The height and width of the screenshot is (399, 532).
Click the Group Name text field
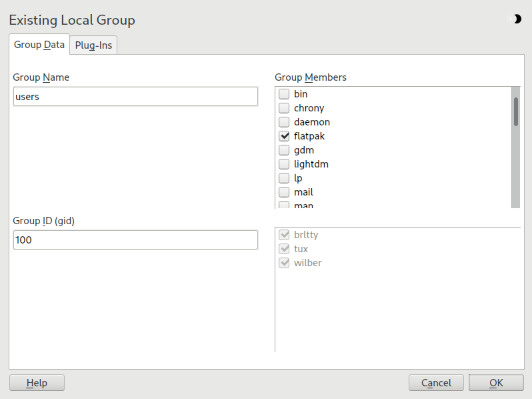135,96
